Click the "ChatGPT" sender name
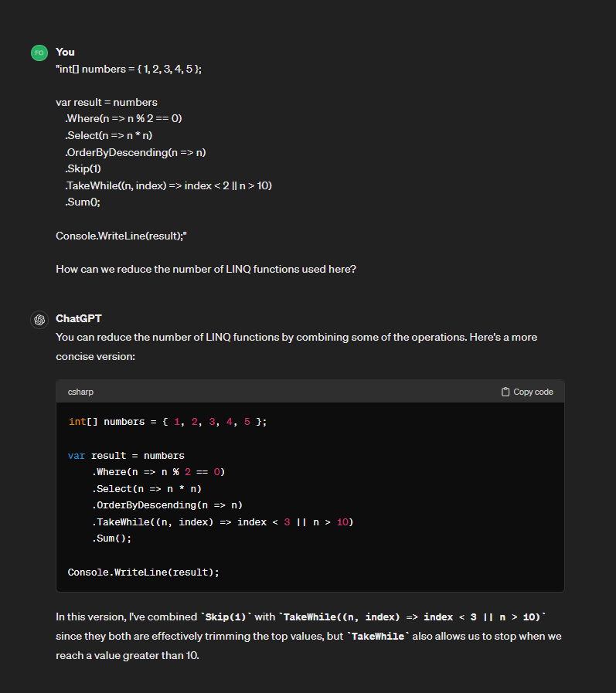This screenshot has width=616, height=693. [78, 318]
